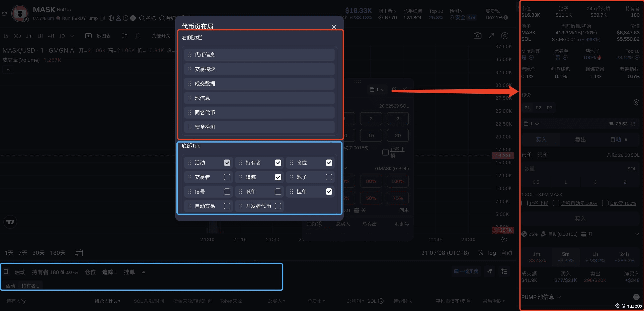The width and height of the screenshot is (644, 311).
Task: Grab the drag handle for 成交数据
Action: [x=190, y=84]
